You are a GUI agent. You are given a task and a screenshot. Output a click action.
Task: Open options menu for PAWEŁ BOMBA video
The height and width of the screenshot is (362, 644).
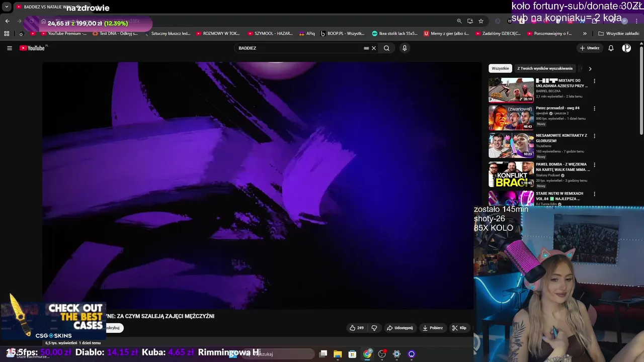click(x=595, y=164)
